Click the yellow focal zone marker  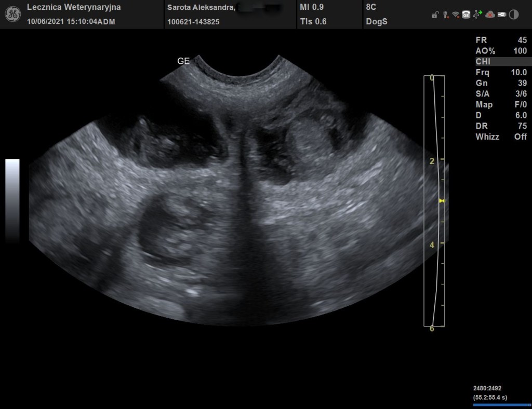pos(442,200)
